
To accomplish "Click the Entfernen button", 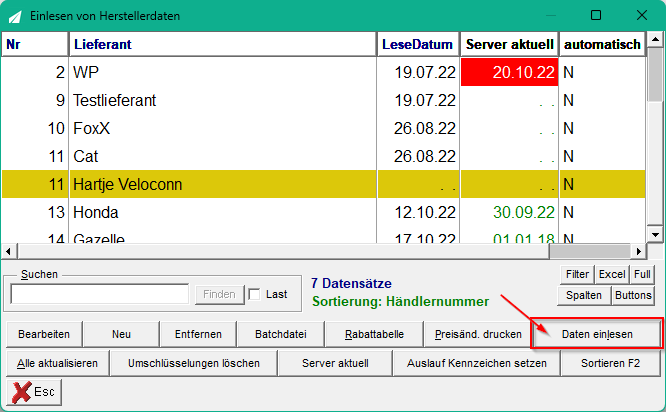I will coord(198,334).
